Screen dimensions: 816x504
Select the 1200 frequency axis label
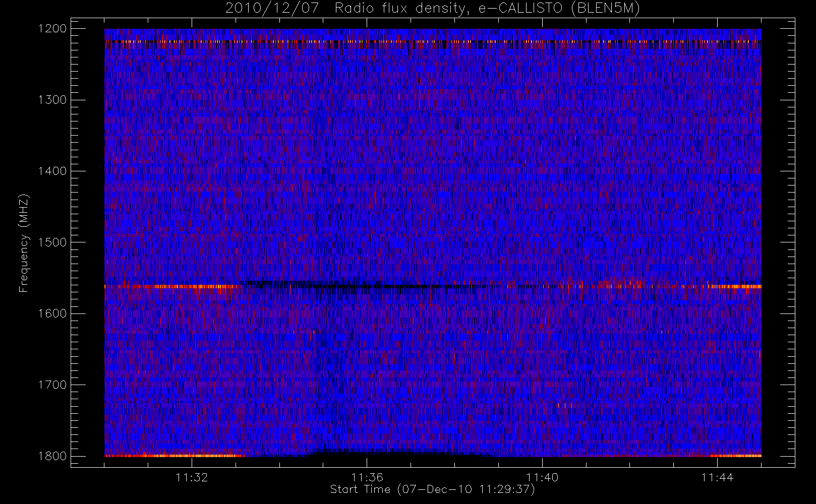point(52,29)
